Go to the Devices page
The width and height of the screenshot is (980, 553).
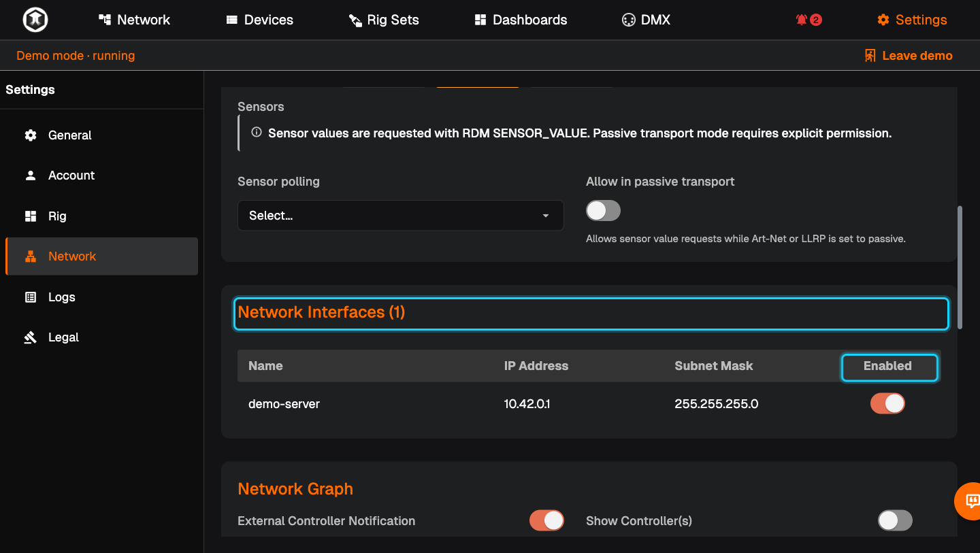coord(259,20)
